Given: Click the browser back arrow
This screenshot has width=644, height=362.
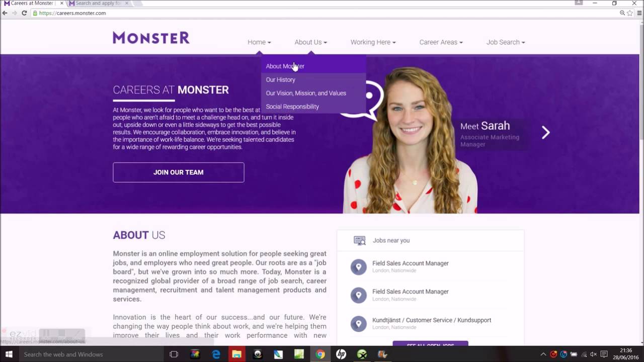Looking at the screenshot, I should [x=5, y=13].
